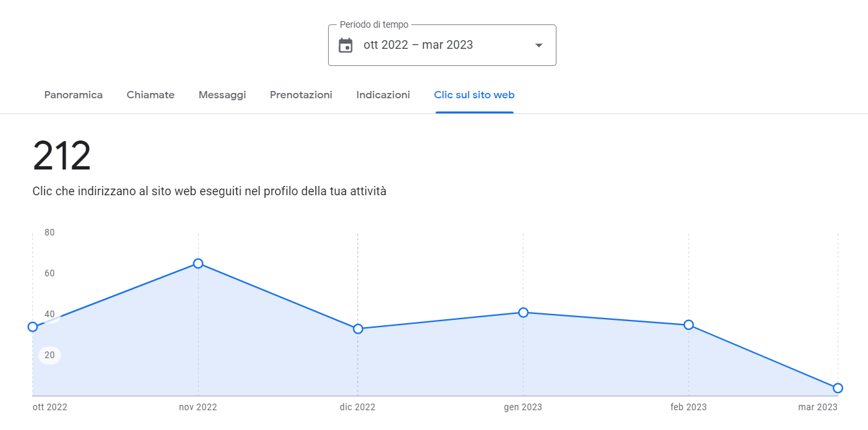The height and width of the screenshot is (430, 868).
Task: Click the 20 value label on y-axis
Action: pos(50,355)
